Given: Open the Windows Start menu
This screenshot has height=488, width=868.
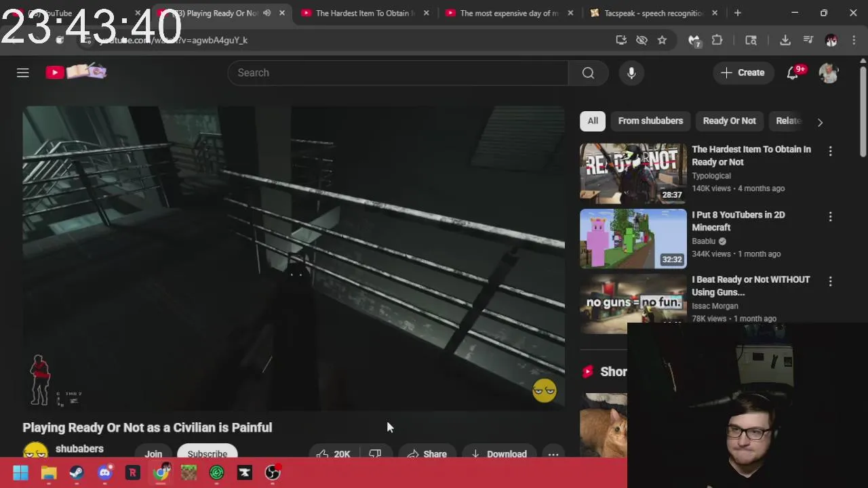Looking at the screenshot, I should pos(20,473).
